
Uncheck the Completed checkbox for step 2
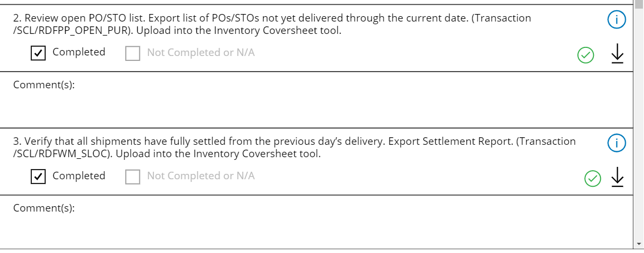[x=38, y=53]
